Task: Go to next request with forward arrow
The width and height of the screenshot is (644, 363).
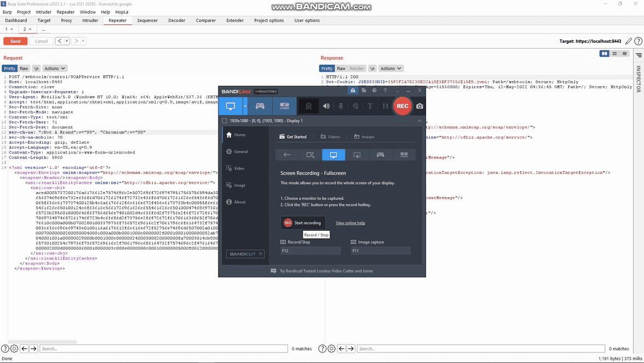Action: click(76, 41)
